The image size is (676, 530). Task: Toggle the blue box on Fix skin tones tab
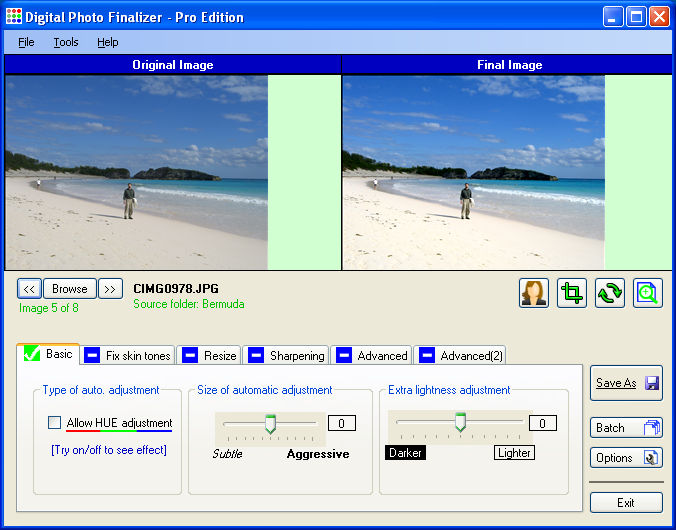pyautogui.click(x=92, y=356)
